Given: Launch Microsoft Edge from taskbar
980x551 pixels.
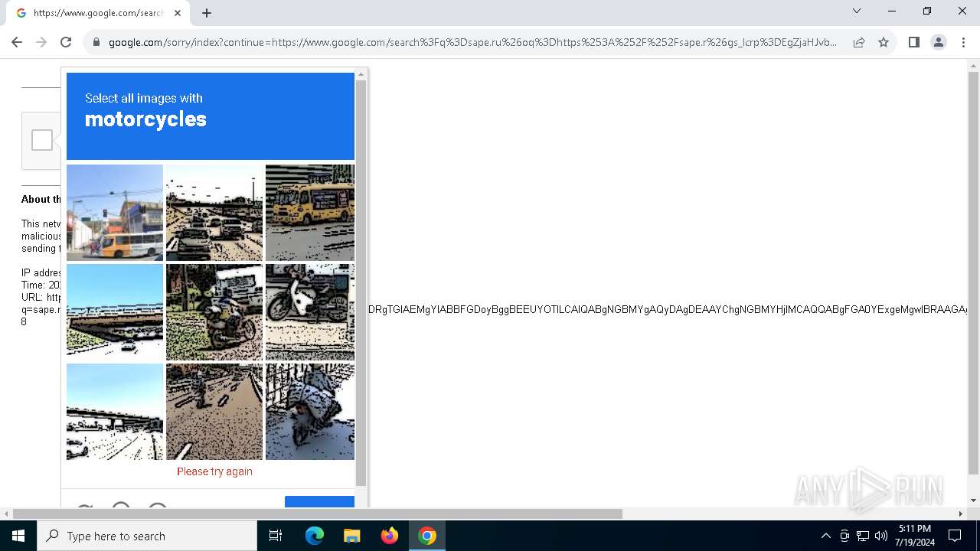Looking at the screenshot, I should [315, 536].
